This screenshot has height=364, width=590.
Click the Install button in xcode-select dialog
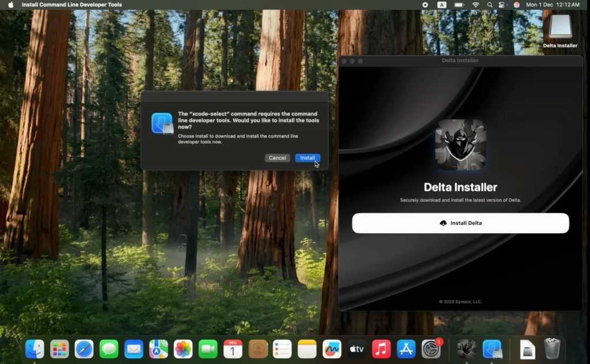point(308,158)
